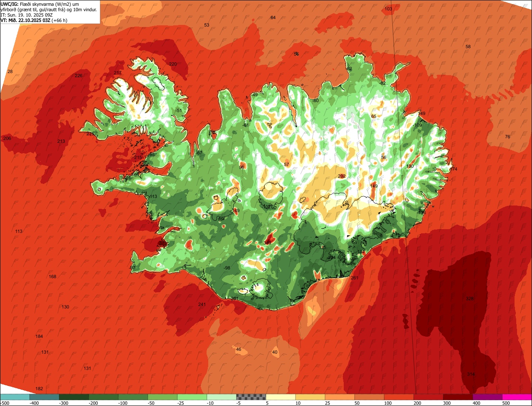
Task: Select the pale yellow legend swatch
Action: coord(281,396)
